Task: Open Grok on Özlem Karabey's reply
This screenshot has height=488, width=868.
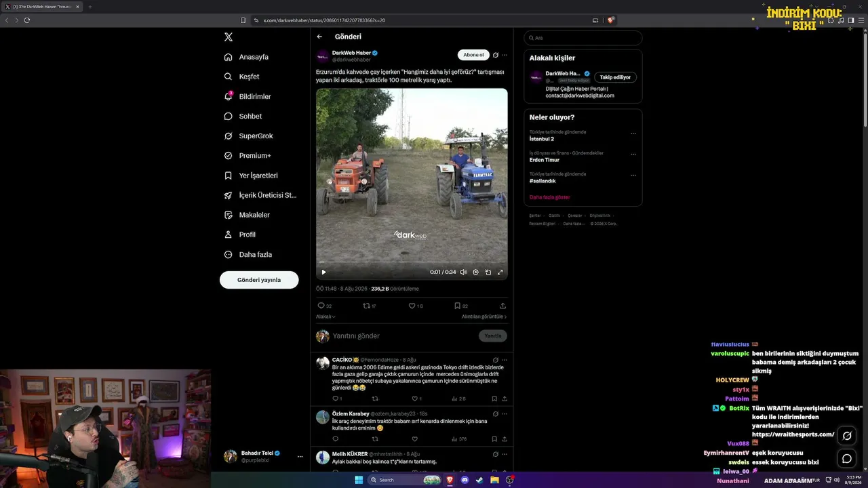Action: tap(496, 413)
